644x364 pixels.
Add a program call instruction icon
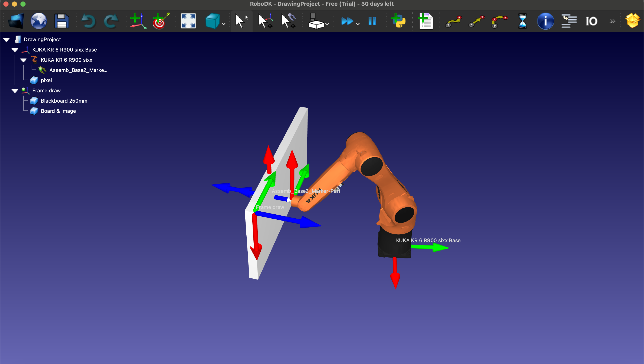pyautogui.click(x=569, y=21)
